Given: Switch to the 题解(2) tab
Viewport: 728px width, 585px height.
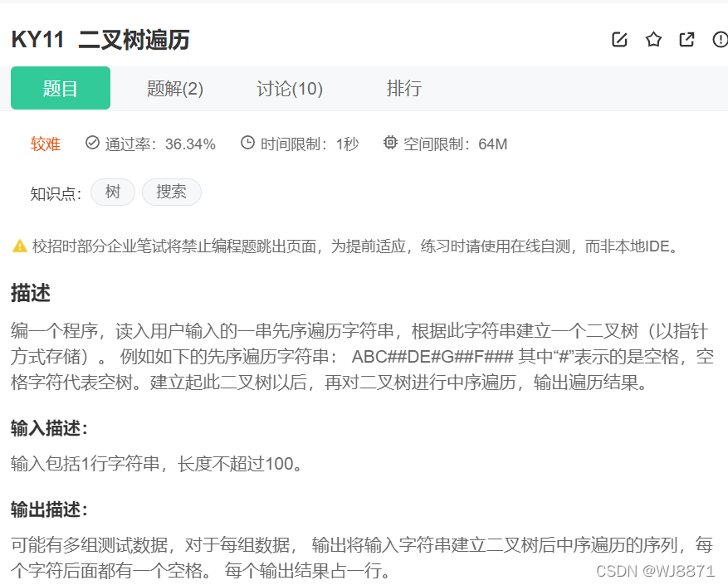Looking at the screenshot, I should [x=175, y=88].
